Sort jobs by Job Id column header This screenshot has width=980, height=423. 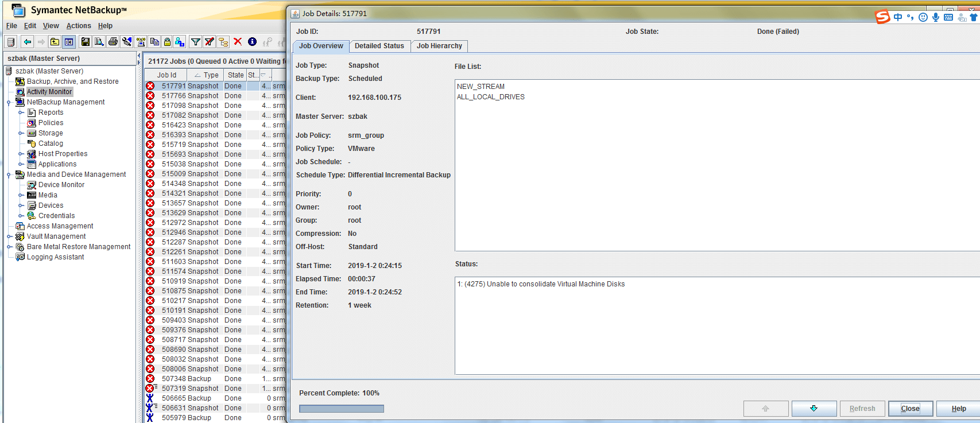tap(167, 75)
